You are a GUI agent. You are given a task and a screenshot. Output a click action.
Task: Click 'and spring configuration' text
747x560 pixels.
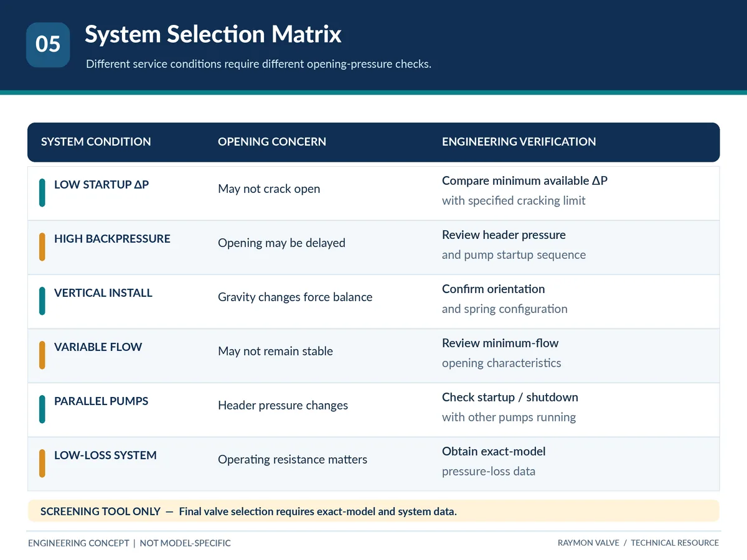[x=505, y=309]
